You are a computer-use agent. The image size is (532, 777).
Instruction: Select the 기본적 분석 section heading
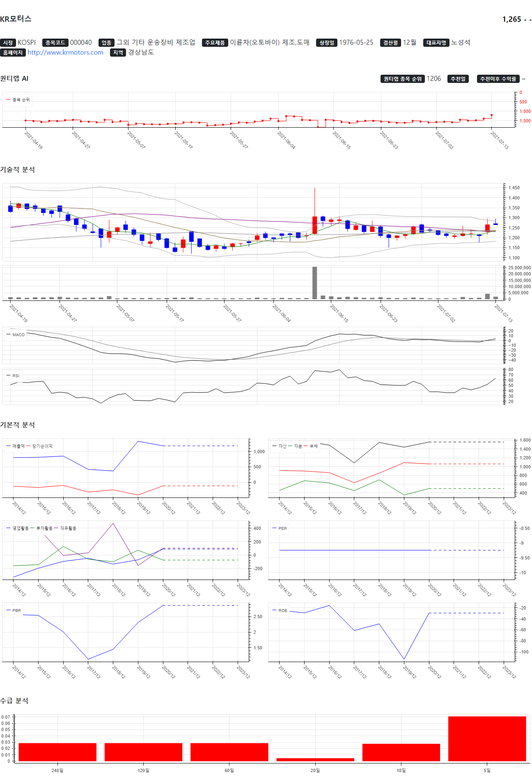pyautogui.click(x=17, y=425)
